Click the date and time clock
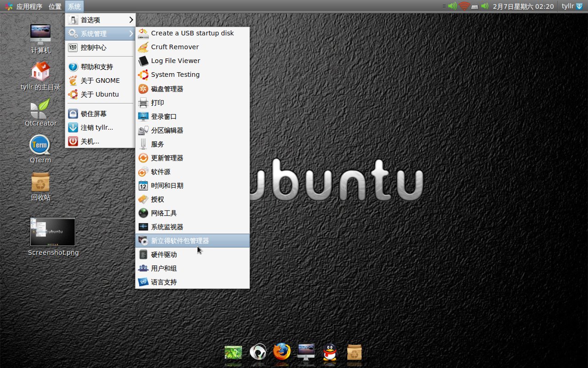 click(x=523, y=6)
